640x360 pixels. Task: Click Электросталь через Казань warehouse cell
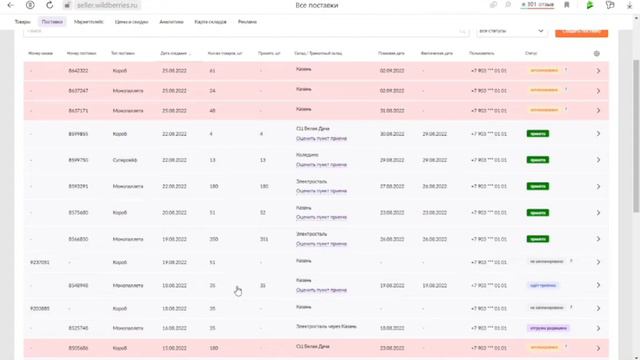(x=326, y=327)
